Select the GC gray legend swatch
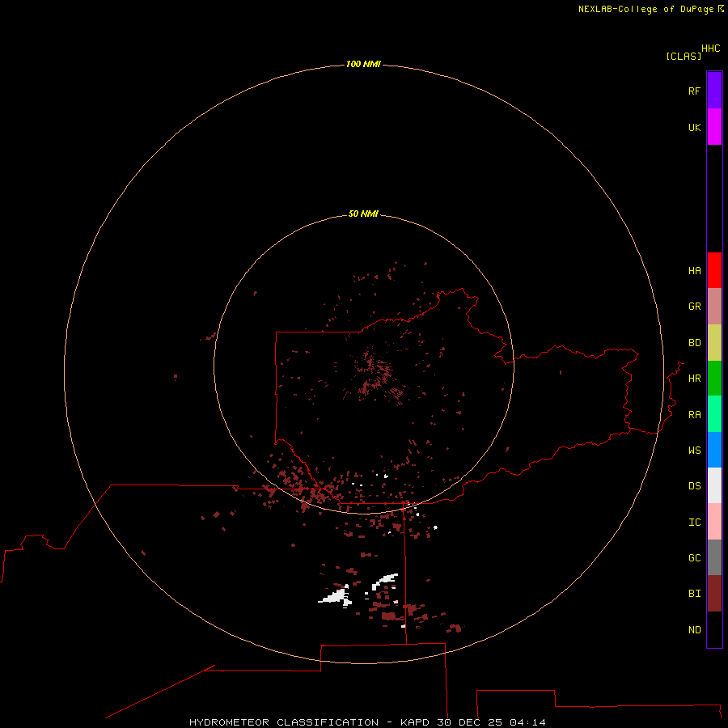 [714, 557]
